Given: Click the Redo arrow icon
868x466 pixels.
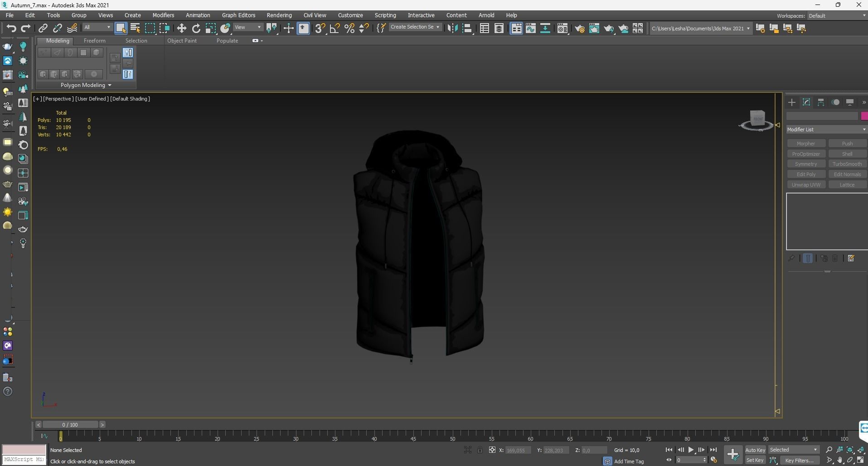Looking at the screenshot, I should pos(26,28).
